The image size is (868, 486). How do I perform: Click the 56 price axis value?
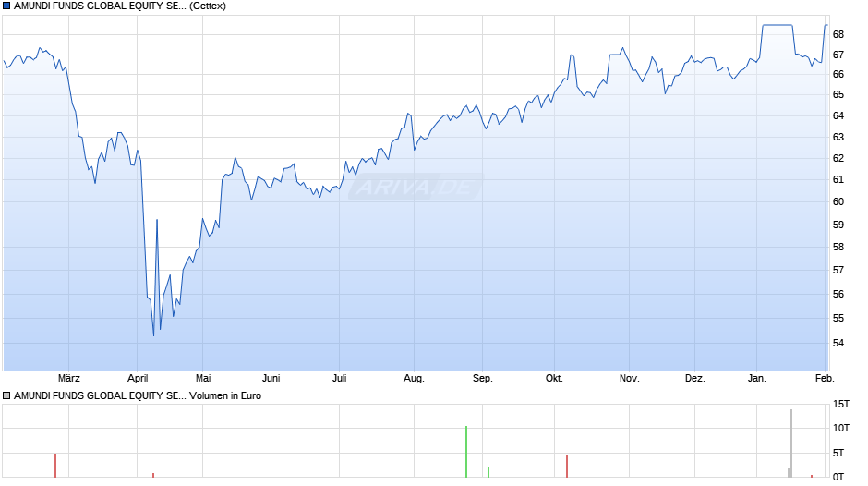[838, 294]
